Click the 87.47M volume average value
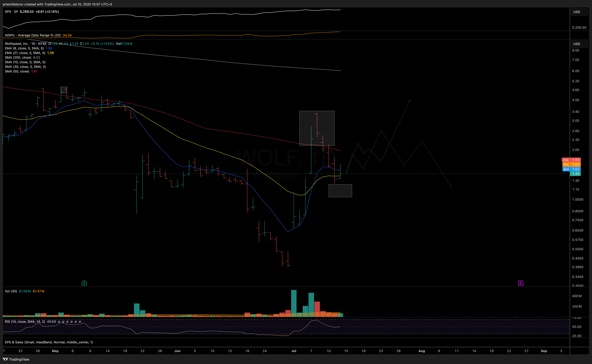 coord(39,291)
